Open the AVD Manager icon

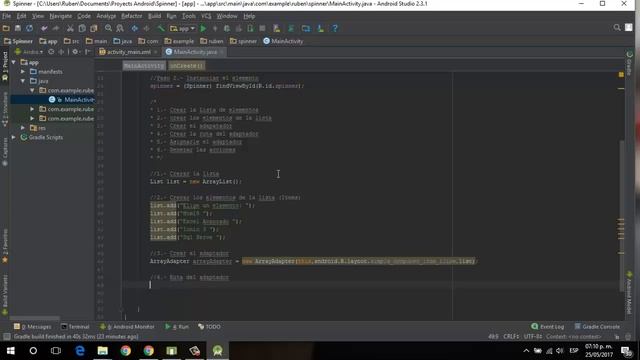(277, 28)
